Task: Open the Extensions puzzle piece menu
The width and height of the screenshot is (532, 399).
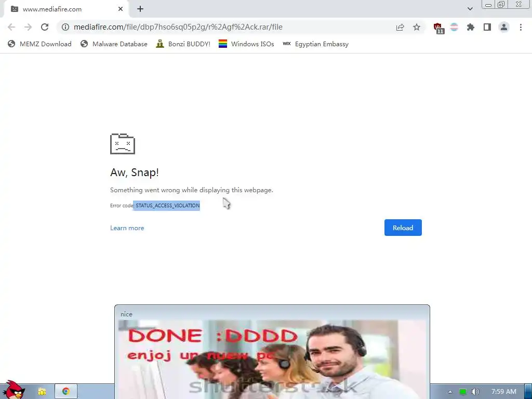Action: coord(471,27)
